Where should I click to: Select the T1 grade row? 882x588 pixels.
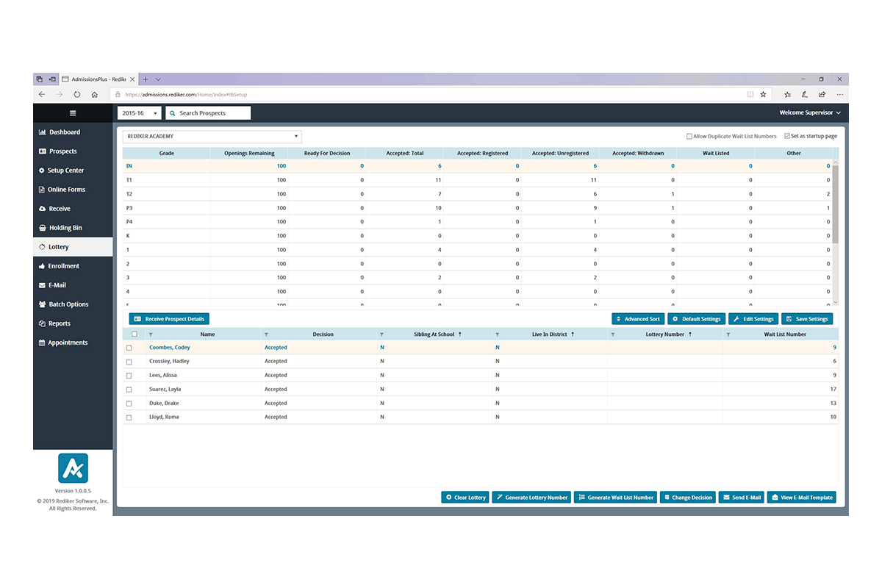pos(477,180)
